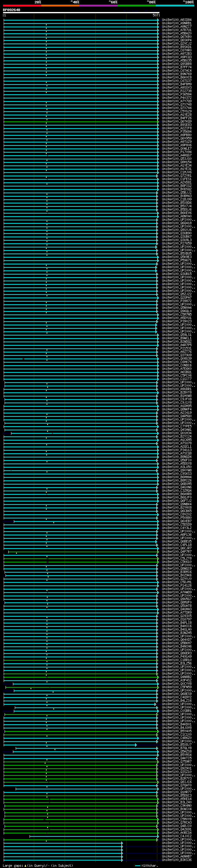The image size is (197, 868).
Task: Click label UniRef100_Q4P7R7
Action: pos(177,552)
